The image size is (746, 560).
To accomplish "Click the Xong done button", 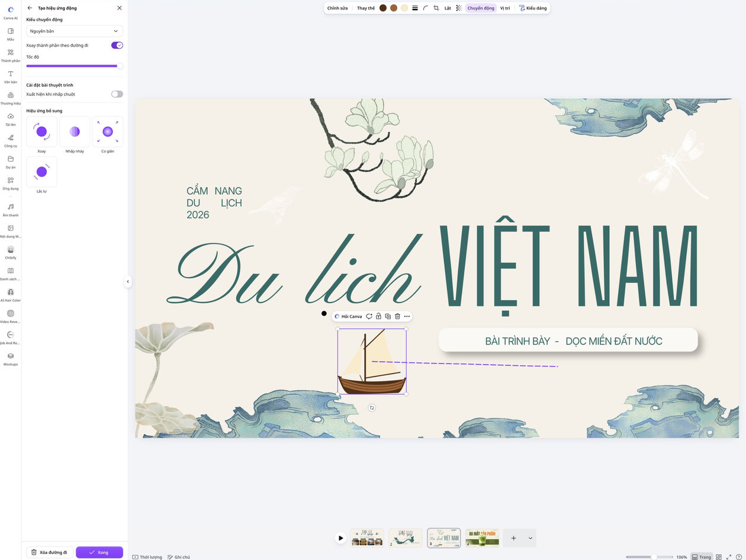I will click(x=99, y=552).
